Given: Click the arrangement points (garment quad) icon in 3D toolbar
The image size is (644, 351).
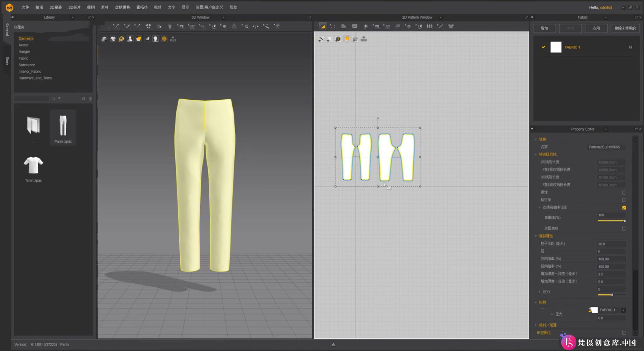Looking at the screenshot, I should point(148,26).
